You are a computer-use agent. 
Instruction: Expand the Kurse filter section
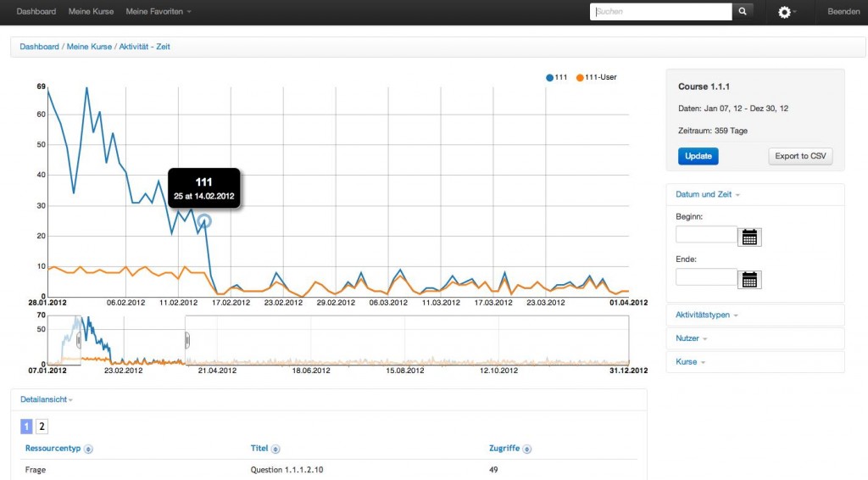690,362
